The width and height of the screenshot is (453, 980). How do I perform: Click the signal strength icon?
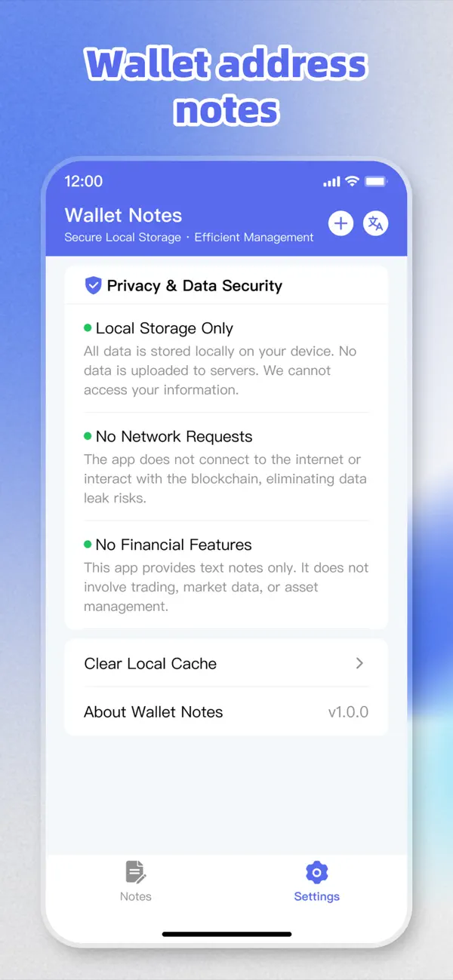[330, 181]
